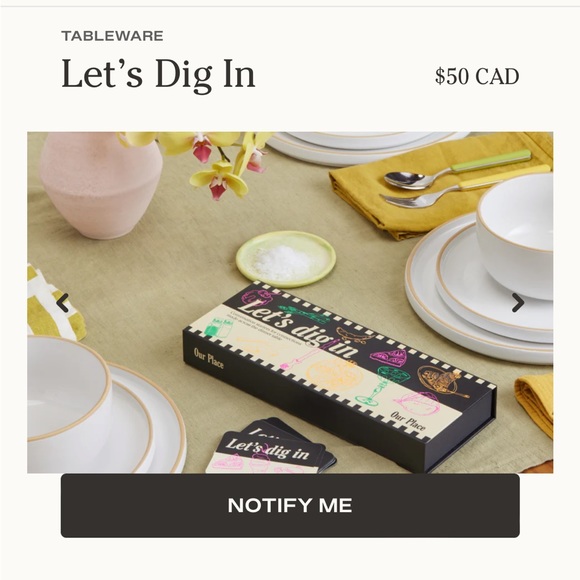Click the $50 CAD price label
This screenshot has height=580, width=580.
(x=477, y=77)
